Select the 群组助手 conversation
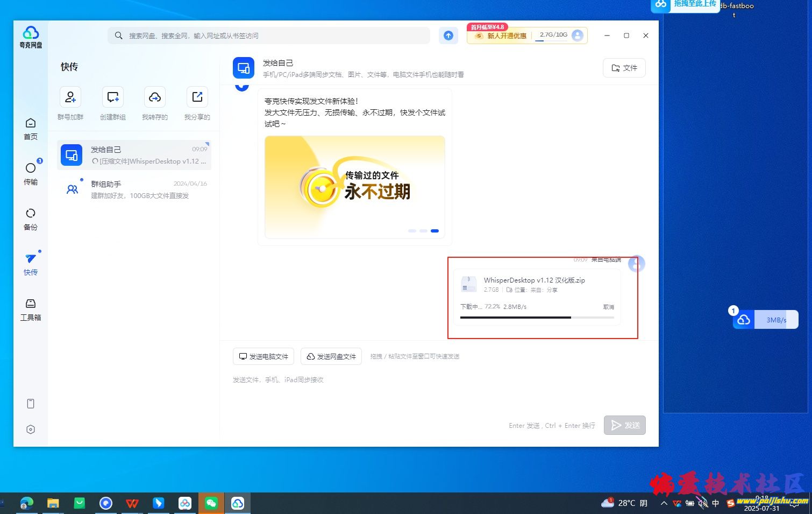This screenshot has width=812, height=514. coord(134,189)
